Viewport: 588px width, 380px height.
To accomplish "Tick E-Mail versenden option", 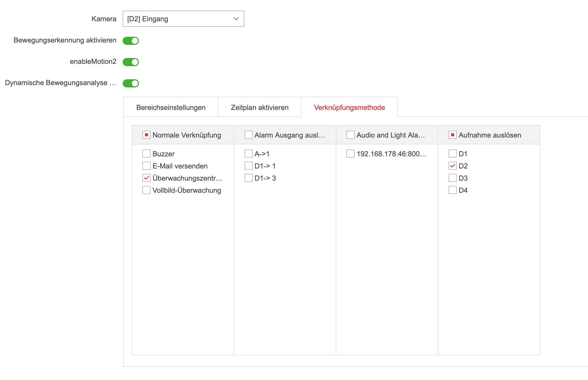I will pyautogui.click(x=146, y=166).
